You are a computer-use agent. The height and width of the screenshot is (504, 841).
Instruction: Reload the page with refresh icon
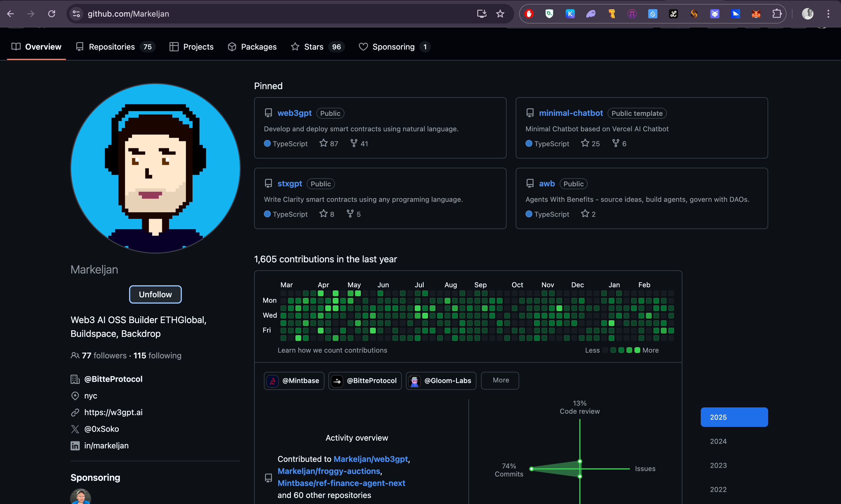coord(52,13)
